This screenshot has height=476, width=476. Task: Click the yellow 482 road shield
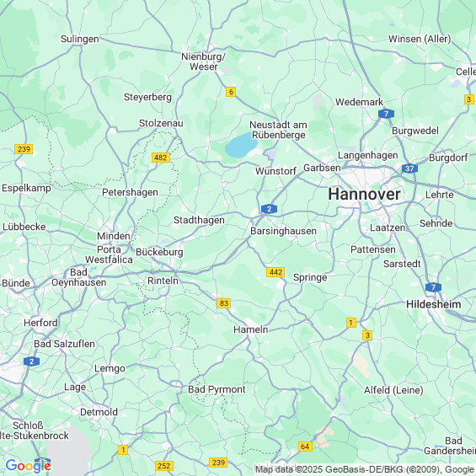pyautogui.click(x=161, y=158)
